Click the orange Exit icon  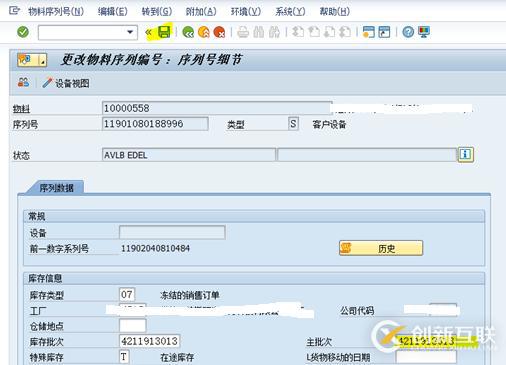(204, 32)
